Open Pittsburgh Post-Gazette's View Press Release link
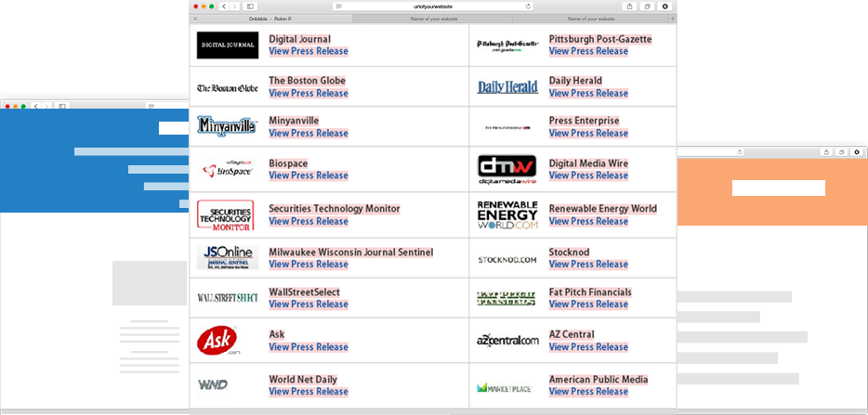This screenshot has height=415, width=868. click(x=588, y=51)
